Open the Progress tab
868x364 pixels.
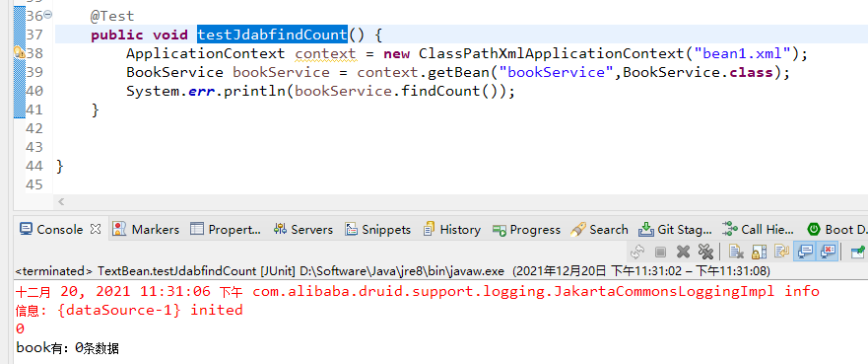[526, 230]
